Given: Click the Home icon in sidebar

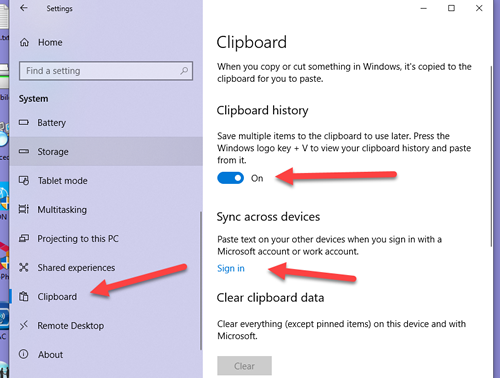Looking at the screenshot, I should [24, 42].
